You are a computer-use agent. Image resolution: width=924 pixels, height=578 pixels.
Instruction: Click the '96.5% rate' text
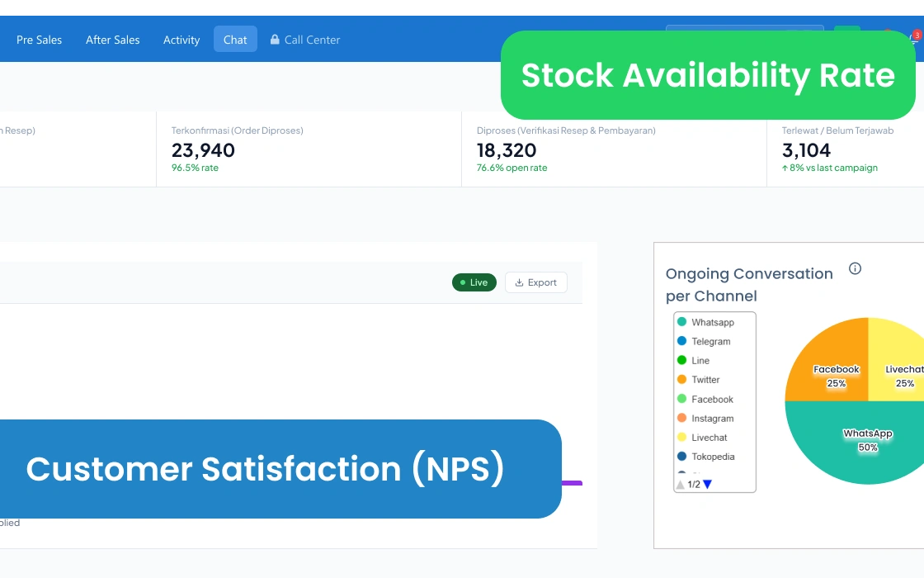pos(195,168)
